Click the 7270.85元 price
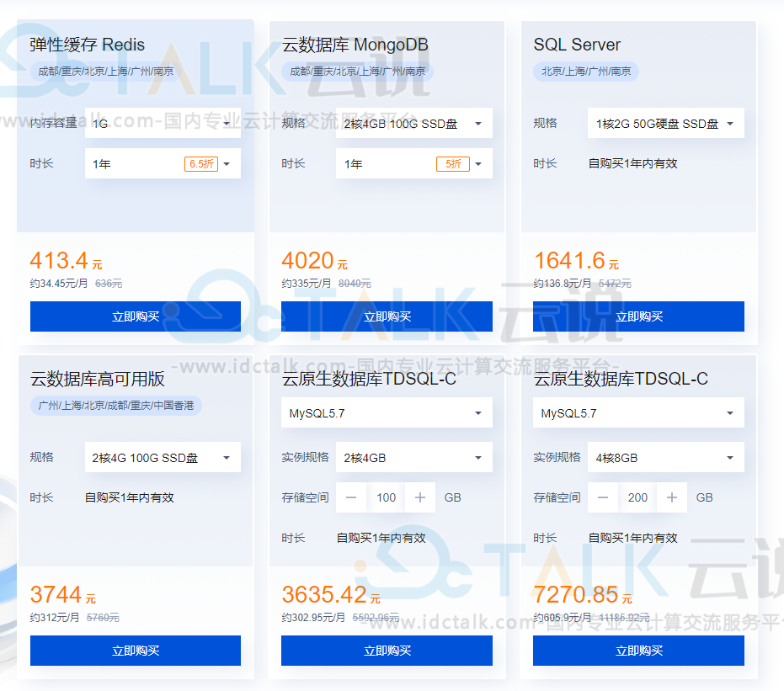This screenshot has height=691, width=784. click(583, 595)
